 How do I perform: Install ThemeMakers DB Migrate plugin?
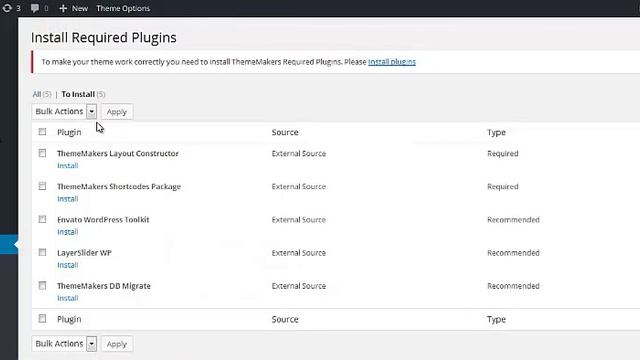click(68, 298)
